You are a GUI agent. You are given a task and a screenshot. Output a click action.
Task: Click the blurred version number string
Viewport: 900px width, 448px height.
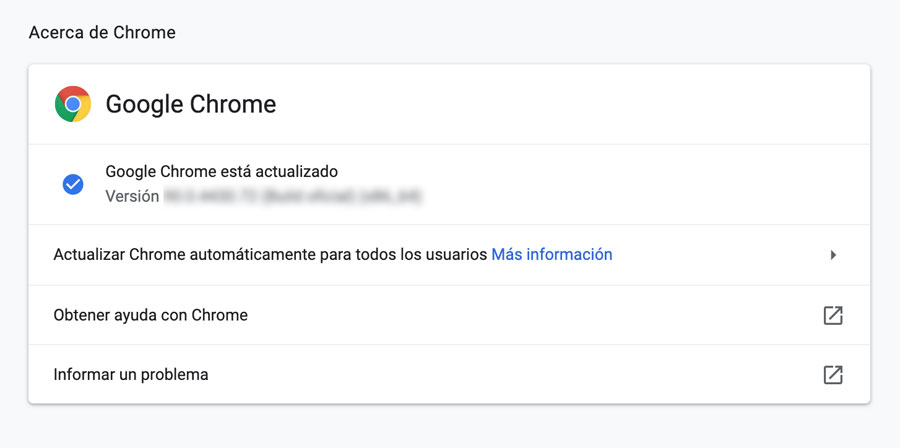point(293,196)
